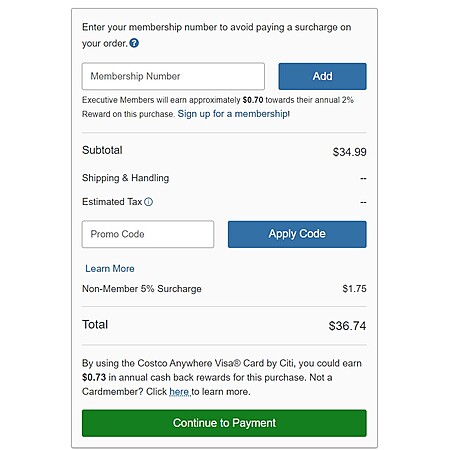Screen dimensions: 450x450
Task: Click the $1.75 surcharge amount
Action: (x=354, y=289)
